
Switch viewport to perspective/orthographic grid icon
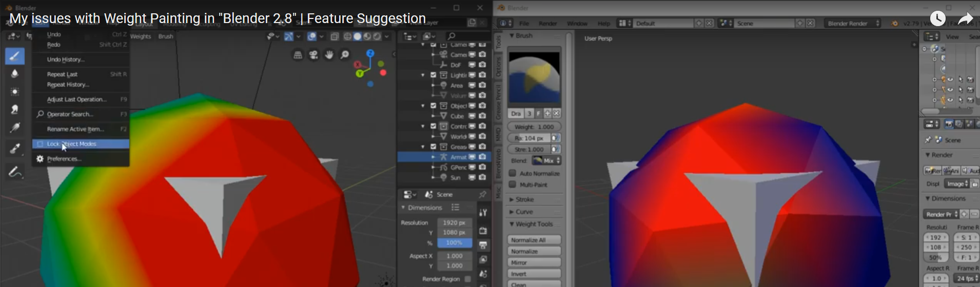pos(298,55)
